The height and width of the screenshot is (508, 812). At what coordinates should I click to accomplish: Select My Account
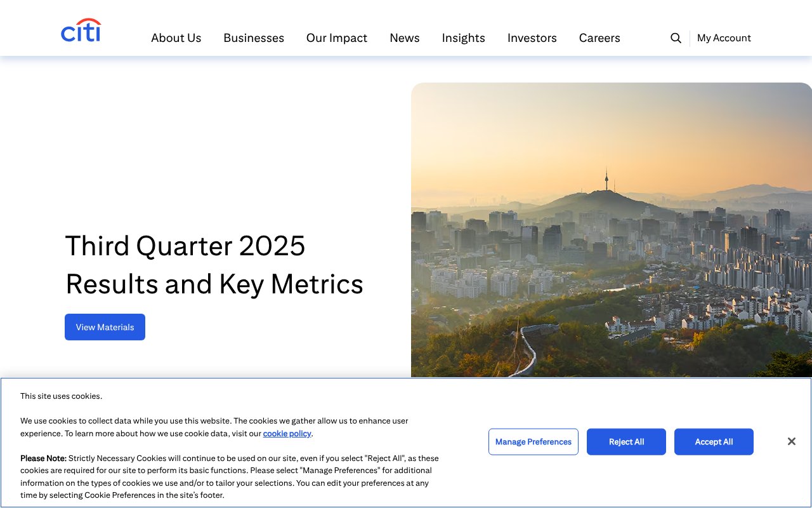(x=724, y=38)
